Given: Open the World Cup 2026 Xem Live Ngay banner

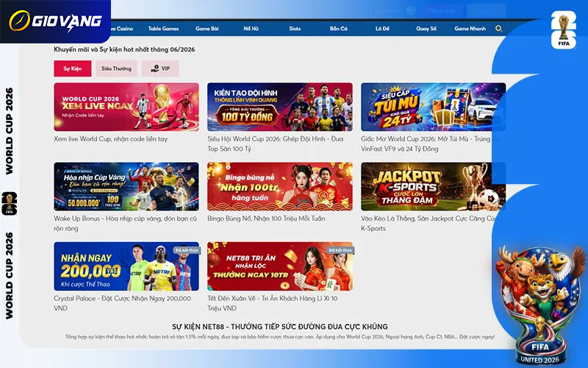Looking at the screenshot, I should [x=126, y=107].
